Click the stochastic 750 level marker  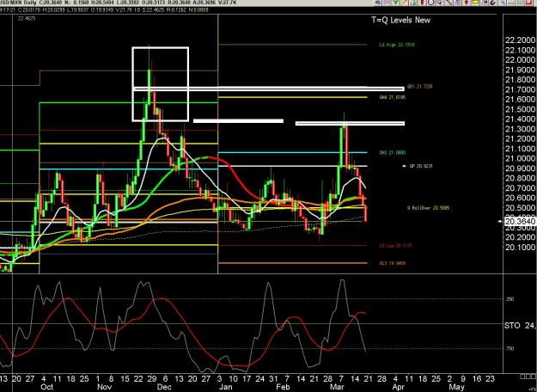pyautogui.click(x=510, y=348)
